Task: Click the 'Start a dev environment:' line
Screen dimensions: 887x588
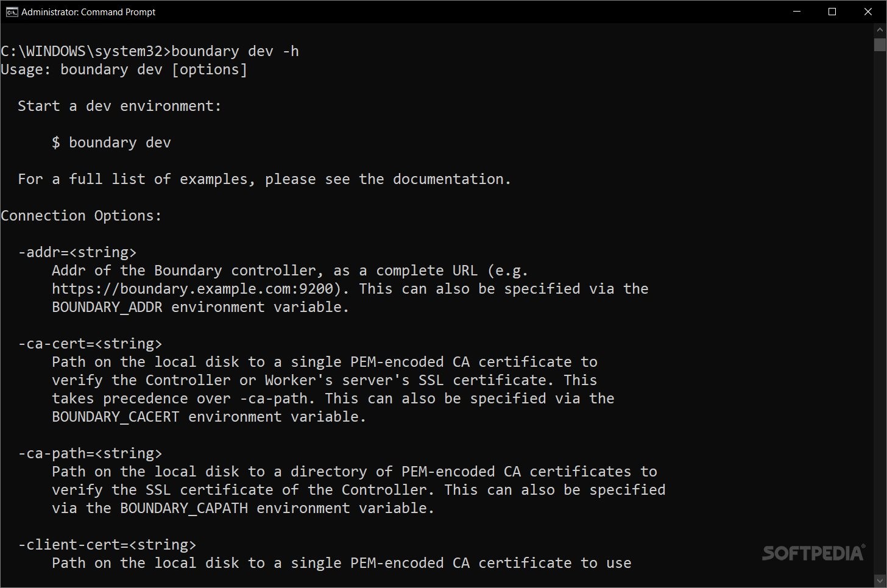Action: coord(119,106)
